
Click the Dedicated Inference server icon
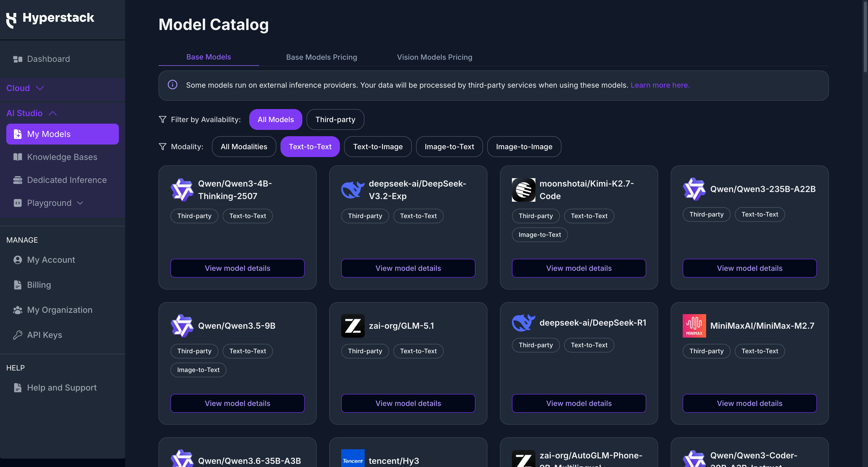coord(17,180)
